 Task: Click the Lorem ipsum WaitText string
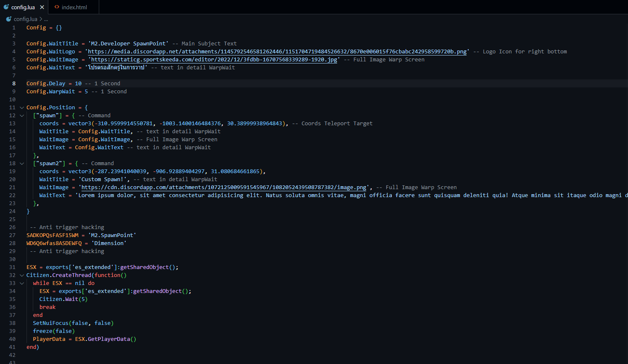point(351,195)
